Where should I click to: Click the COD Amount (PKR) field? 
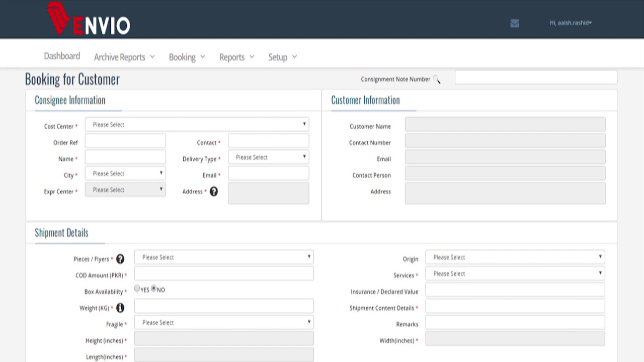(x=224, y=274)
